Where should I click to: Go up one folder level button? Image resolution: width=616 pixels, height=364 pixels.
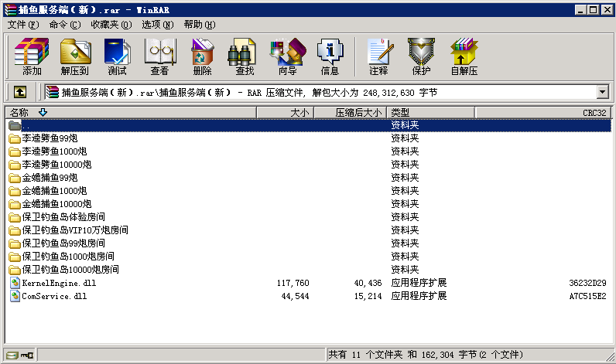(20, 92)
